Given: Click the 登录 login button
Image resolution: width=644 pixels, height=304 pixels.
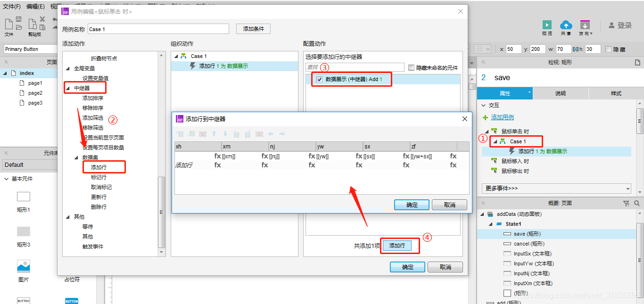Looking at the screenshot, I should pyautogui.click(x=620, y=25).
